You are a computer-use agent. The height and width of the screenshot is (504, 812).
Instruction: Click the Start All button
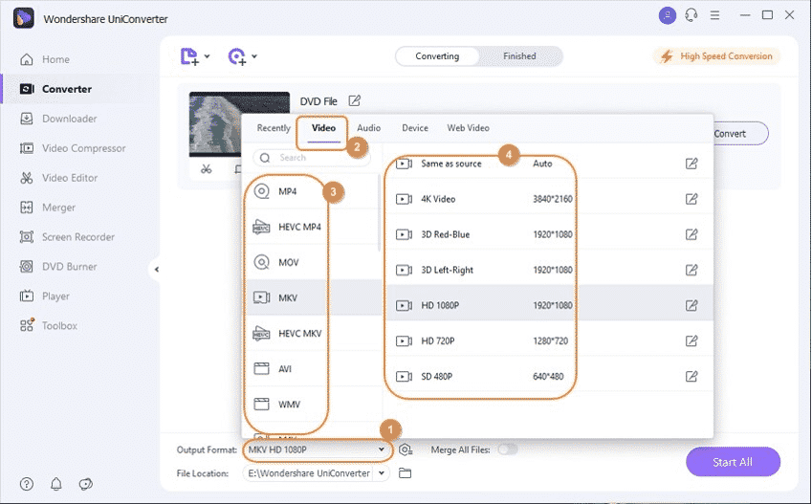733,462
